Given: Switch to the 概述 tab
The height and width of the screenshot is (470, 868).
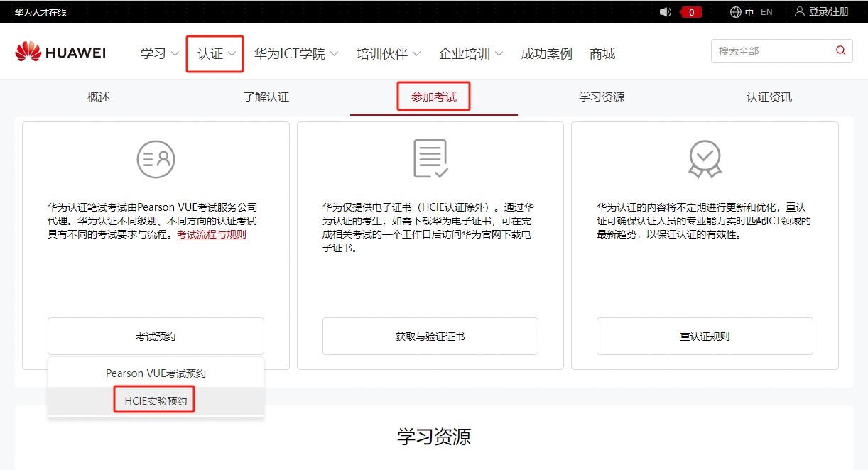Looking at the screenshot, I should tap(99, 97).
